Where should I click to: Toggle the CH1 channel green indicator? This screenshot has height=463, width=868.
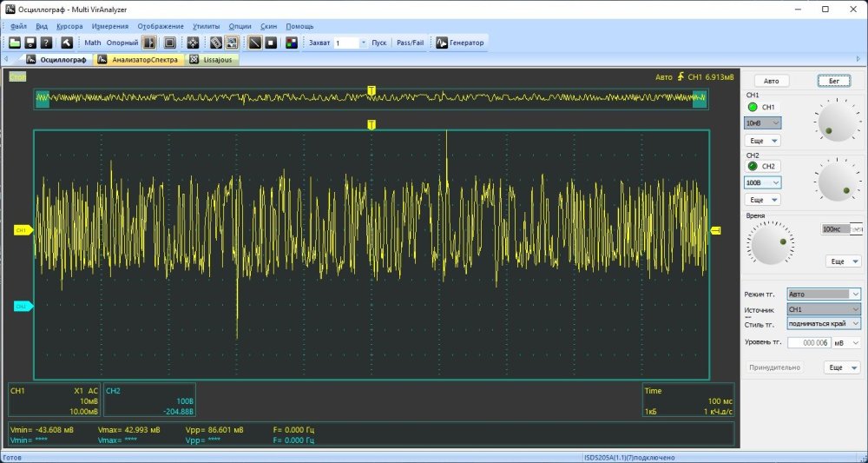click(x=752, y=107)
